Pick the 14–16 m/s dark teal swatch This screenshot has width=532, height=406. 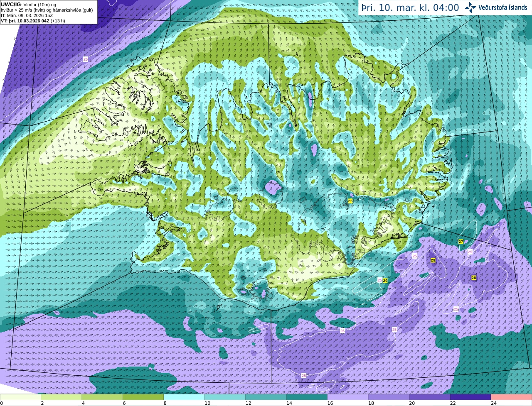pyautogui.click(x=307, y=397)
